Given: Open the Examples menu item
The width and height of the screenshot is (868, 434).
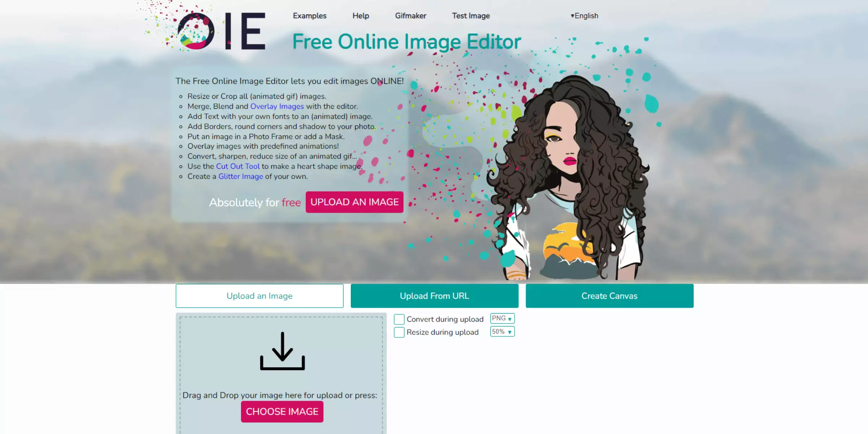Looking at the screenshot, I should 310,16.
